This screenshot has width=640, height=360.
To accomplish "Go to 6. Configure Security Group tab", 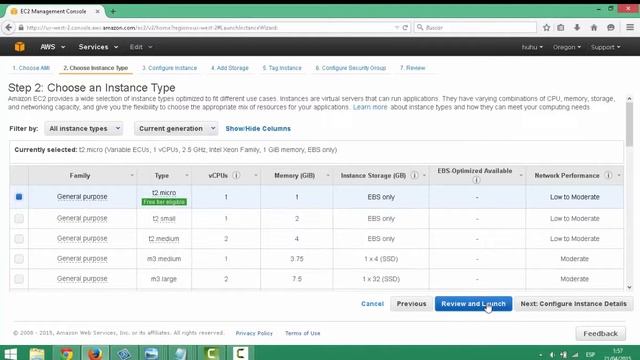I will [351, 68].
